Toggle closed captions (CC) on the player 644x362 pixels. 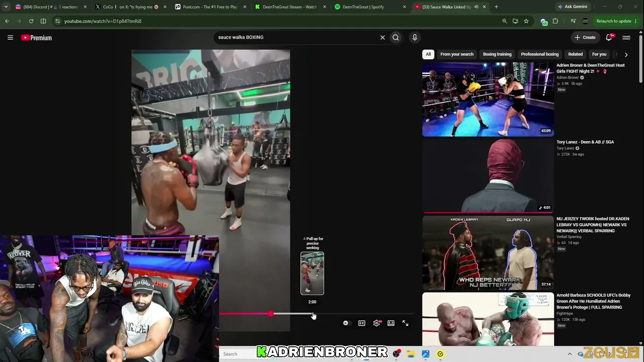coord(362,323)
